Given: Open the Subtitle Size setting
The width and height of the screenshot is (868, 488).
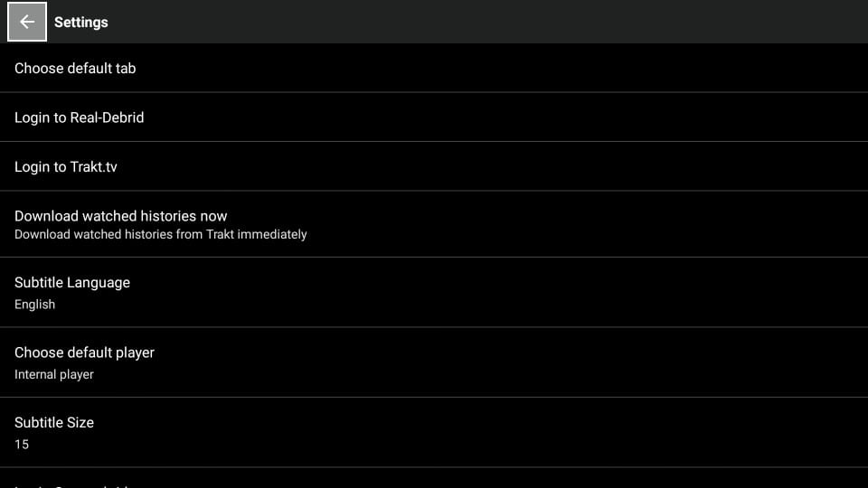Looking at the screenshot, I should (x=434, y=433).
